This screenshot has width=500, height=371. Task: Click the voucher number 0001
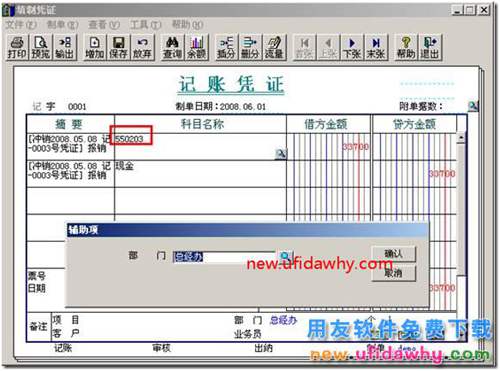tap(77, 107)
